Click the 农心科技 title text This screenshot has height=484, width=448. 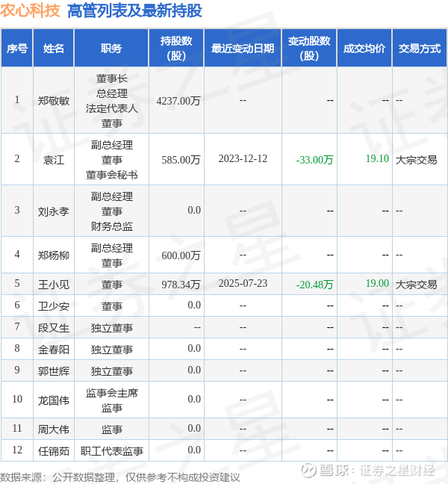(30, 10)
